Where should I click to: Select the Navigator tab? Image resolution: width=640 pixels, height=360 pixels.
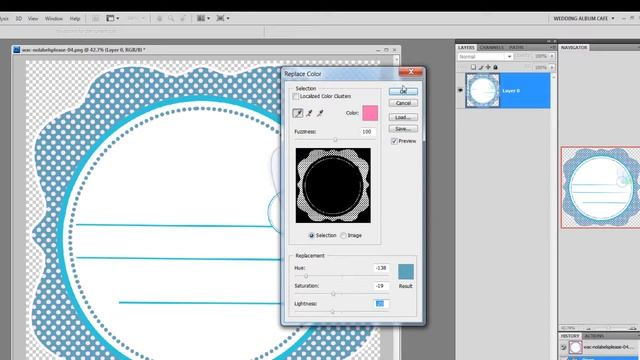[x=573, y=48]
